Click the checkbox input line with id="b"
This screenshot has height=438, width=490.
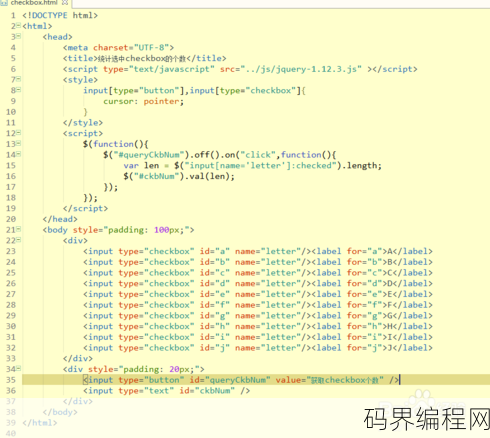pos(258,262)
